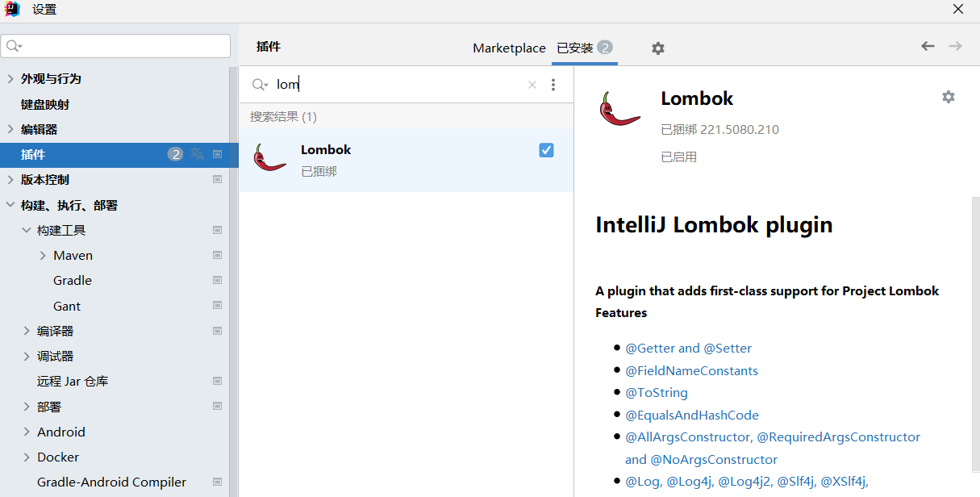Click the IntelliJ Lombok plugin heading
This screenshot has height=497, width=980.
pyautogui.click(x=714, y=224)
